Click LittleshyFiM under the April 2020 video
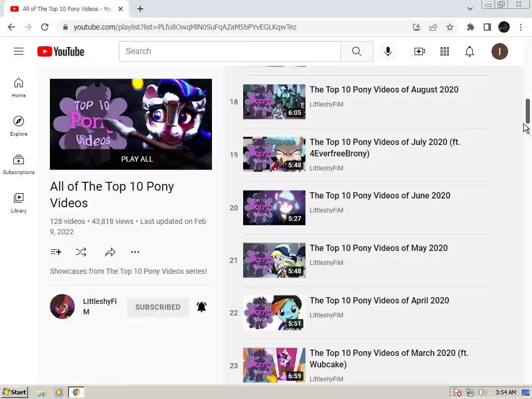532x399 pixels. (326, 315)
